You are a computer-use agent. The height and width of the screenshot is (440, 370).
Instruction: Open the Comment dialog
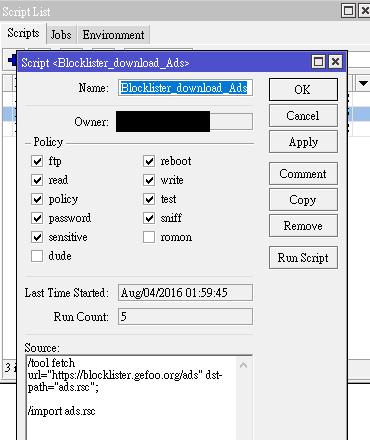[x=303, y=174]
